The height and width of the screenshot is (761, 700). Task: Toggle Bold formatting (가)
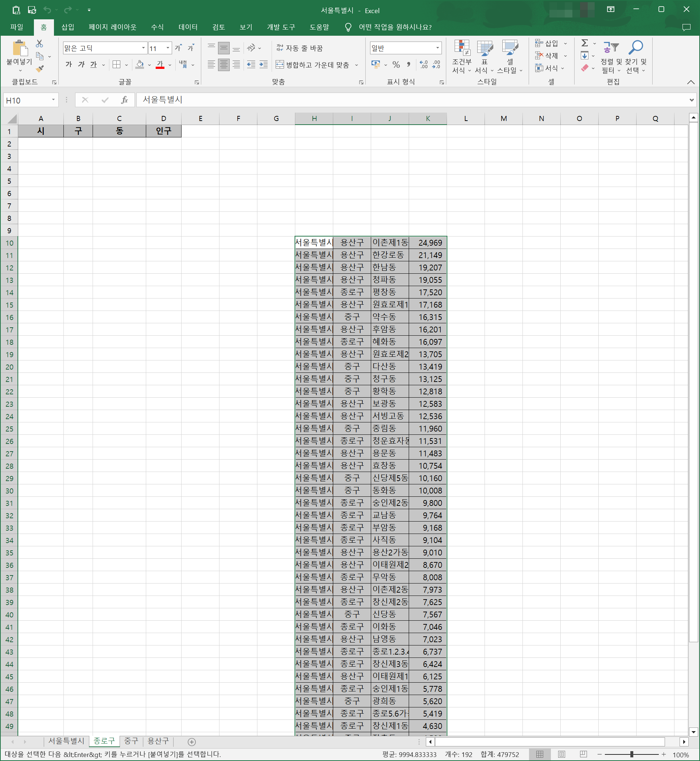tap(69, 65)
